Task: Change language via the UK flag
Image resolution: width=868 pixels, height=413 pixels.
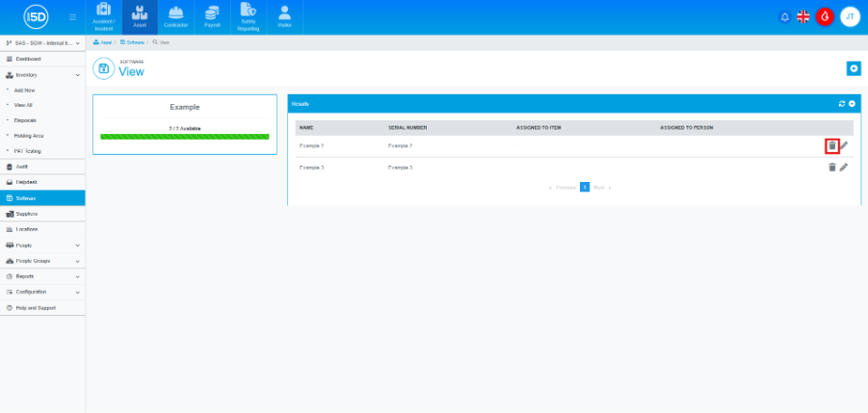Action: coord(803,17)
